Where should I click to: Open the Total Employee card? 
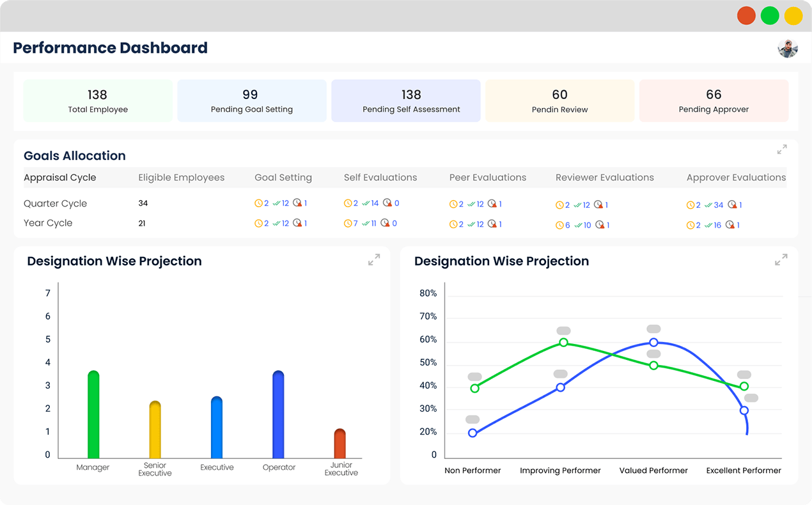[x=98, y=100]
